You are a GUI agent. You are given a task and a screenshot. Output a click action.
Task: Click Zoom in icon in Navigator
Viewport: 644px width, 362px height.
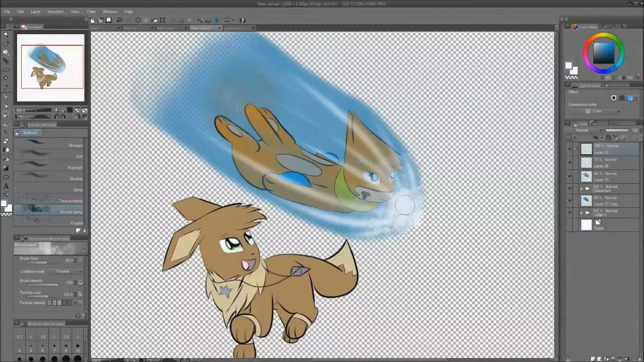coord(63,110)
